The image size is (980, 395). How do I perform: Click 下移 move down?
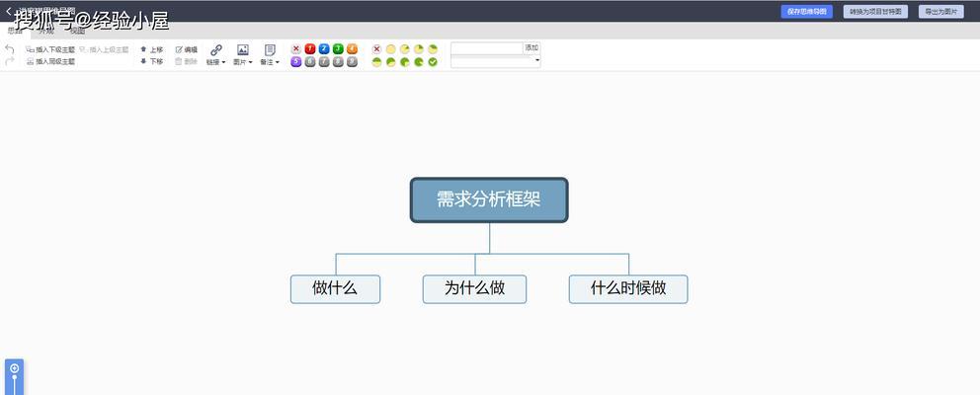click(152, 61)
